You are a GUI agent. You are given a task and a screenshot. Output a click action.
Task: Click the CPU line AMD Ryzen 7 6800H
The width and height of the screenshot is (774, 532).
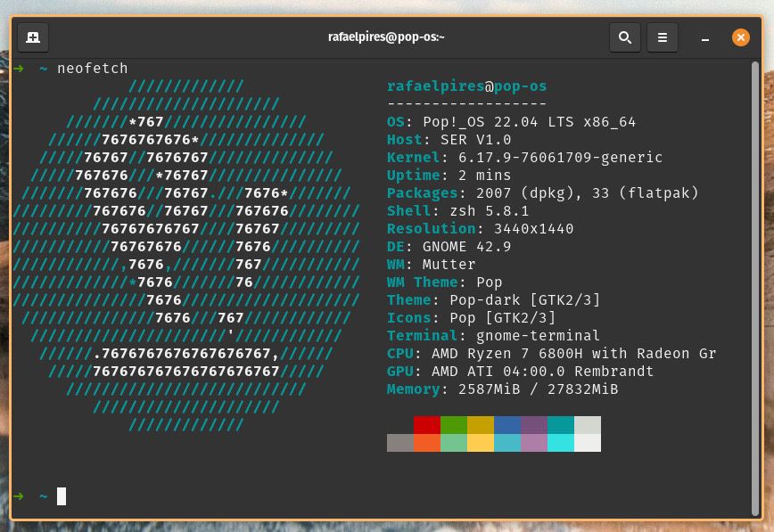(x=551, y=354)
